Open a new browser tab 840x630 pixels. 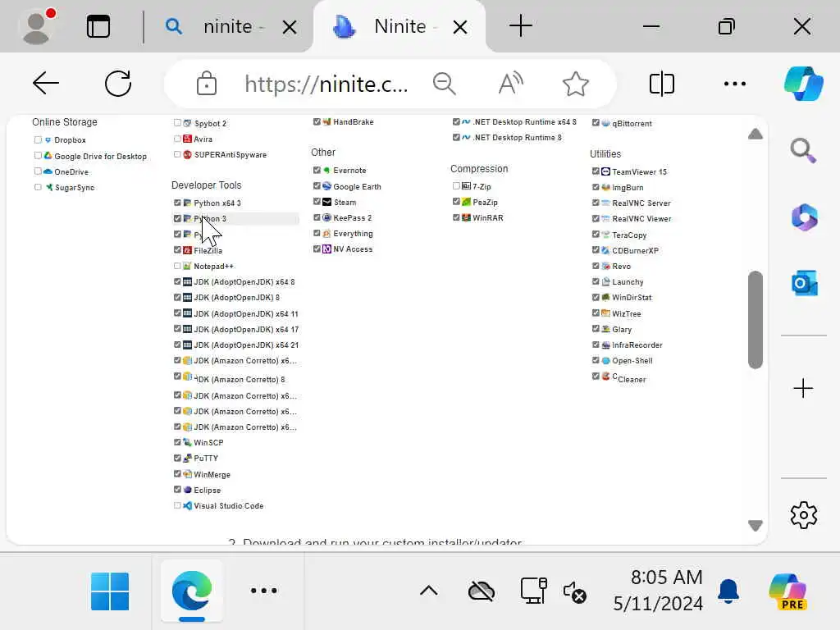(x=520, y=26)
